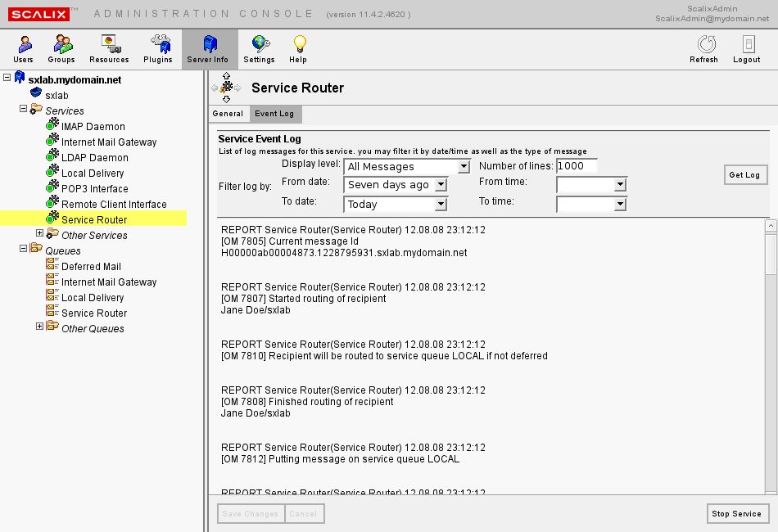Open the To time dropdown

(620, 204)
